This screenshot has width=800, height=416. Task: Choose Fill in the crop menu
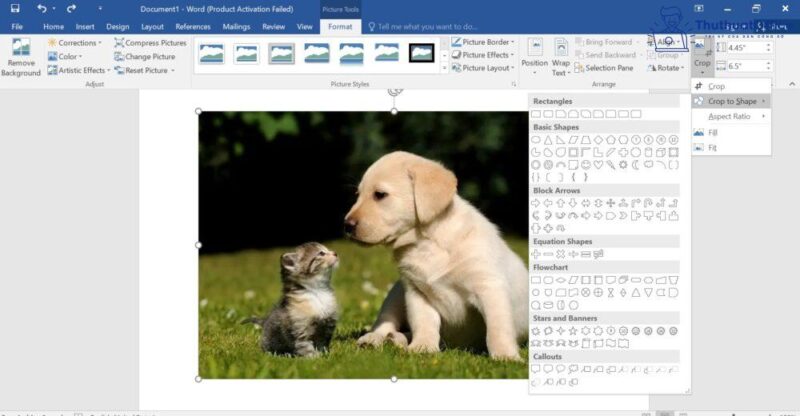[x=731, y=133]
